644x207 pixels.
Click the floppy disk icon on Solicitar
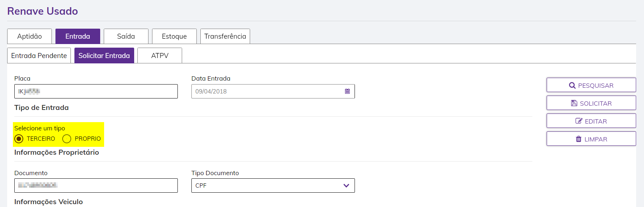[x=574, y=103]
